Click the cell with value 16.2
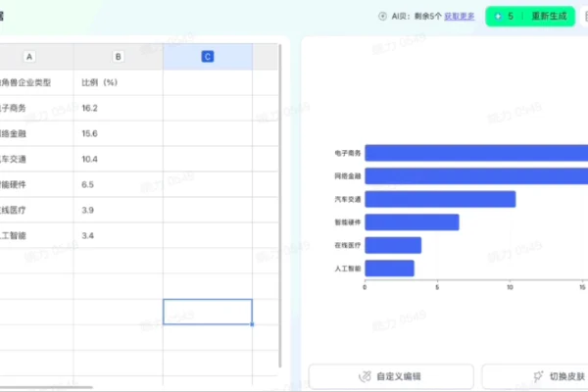The width and height of the screenshot is (588, 392). (119, 108)
